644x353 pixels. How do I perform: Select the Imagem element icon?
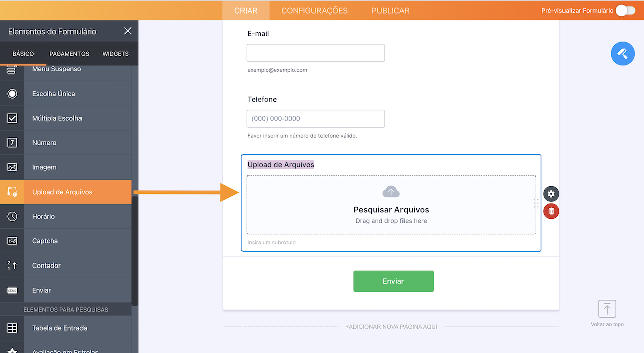pyautogui.click(x=12, y=167)
